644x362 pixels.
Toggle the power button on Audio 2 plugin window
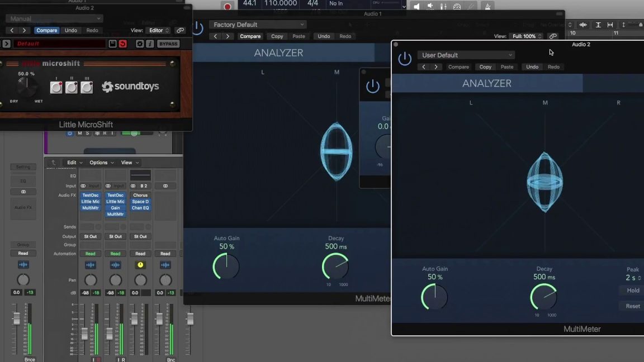(405, 58)
